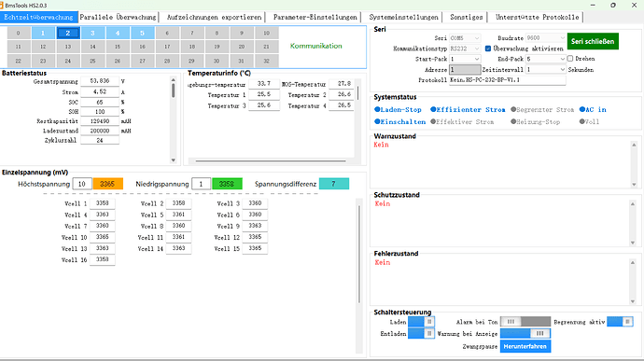Click pack number 16 button
Image resolution: width=644 pixels, height=361 pixels.
coord(142,47)
